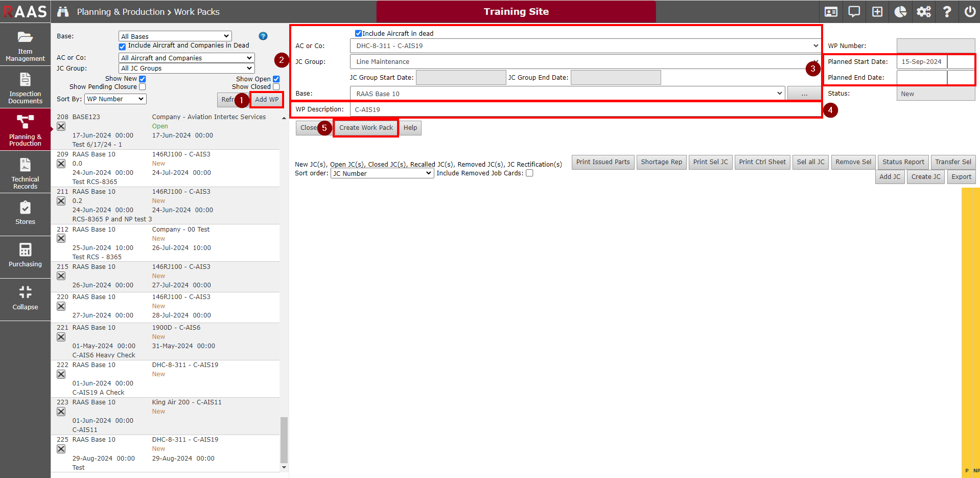Open Stores in the left sidebar
The height and width of the screenshot is (478, 980).
coord(25,213)
